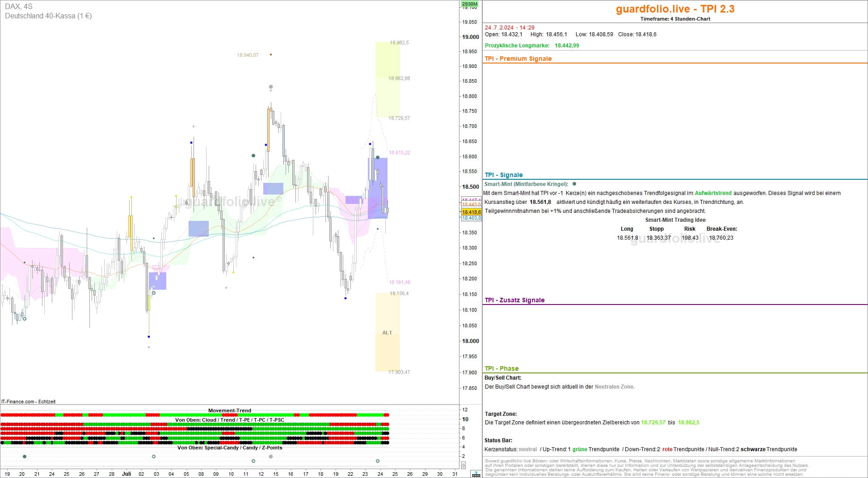Click the green 2S30M countdown badge
The height and width of the screenshot is (478, 868).
click(x=469, y=4)
